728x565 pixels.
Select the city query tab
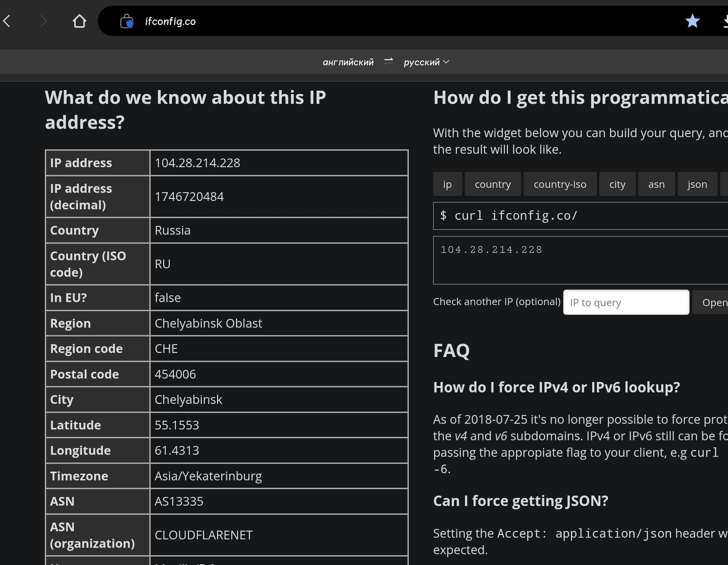coord(617,184)
